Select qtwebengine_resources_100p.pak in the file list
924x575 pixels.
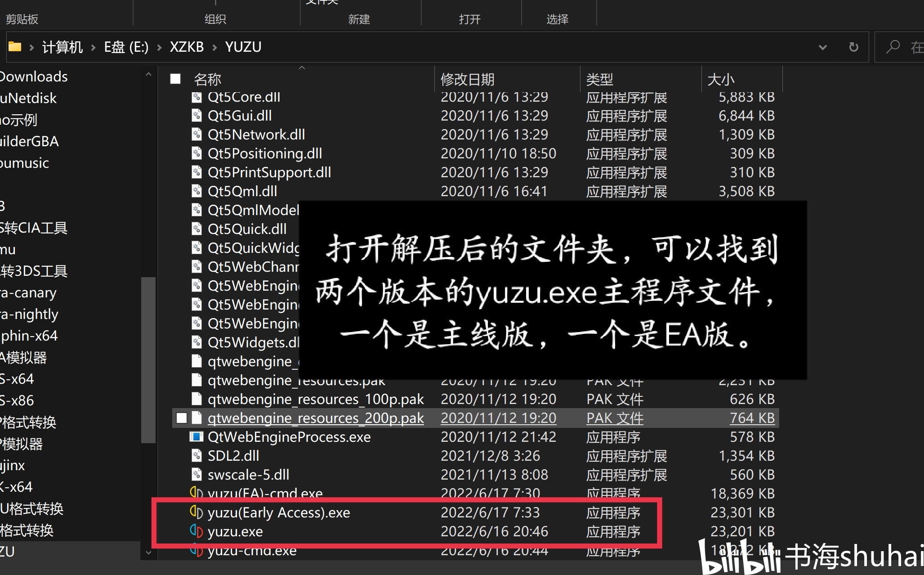(315, 399)
